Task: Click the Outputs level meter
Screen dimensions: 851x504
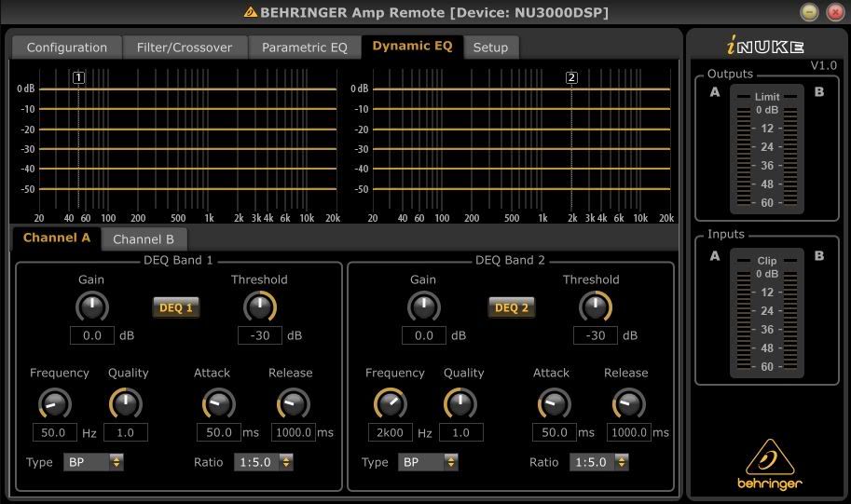Action: coord(767,149)
